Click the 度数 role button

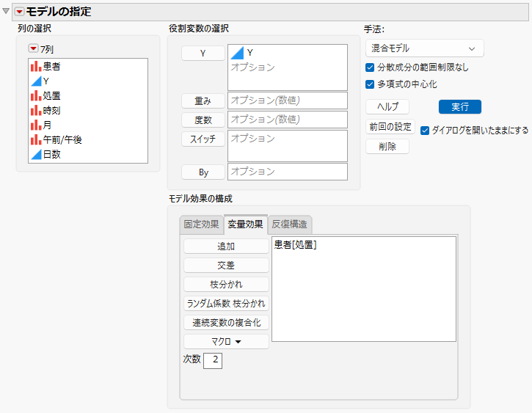click(203, 120)
